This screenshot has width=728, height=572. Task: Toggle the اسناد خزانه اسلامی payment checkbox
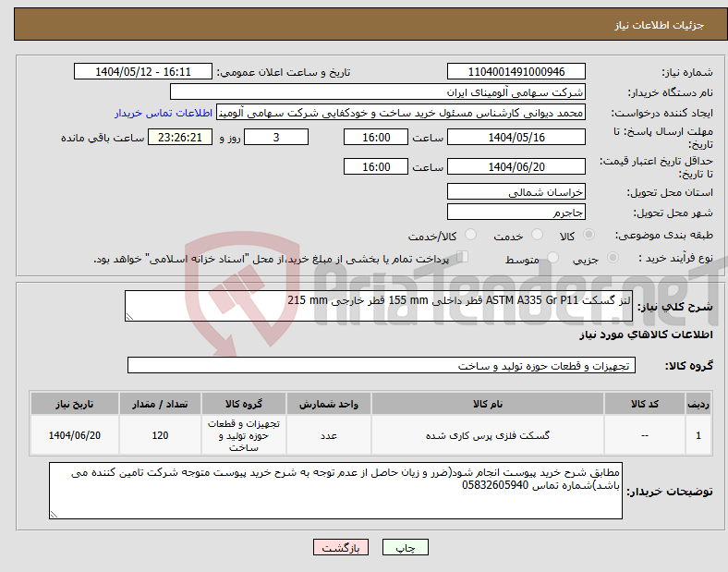point(463,257)
